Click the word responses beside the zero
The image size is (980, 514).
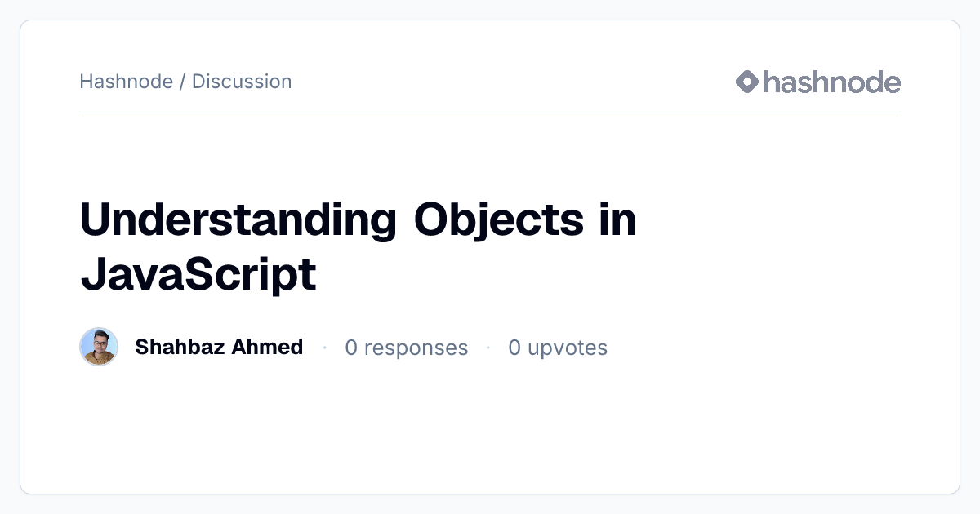[x=416, y=348]
